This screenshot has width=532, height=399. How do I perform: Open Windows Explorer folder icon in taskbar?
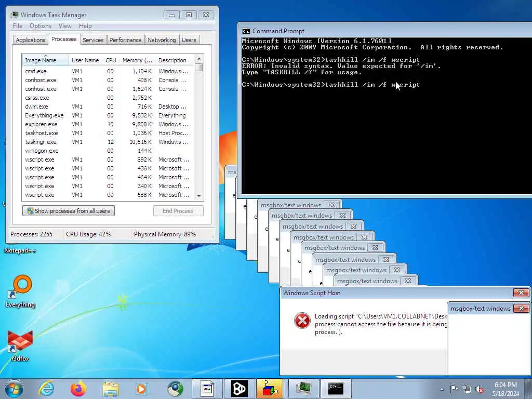click(x=111, y=389)
